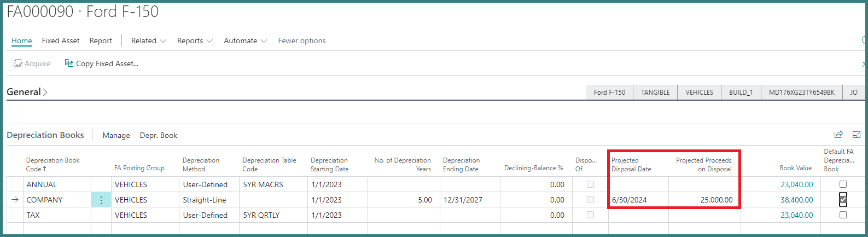Click the TANGIBLE summary field
Screen dimensions: 868x237
(655, 92)
